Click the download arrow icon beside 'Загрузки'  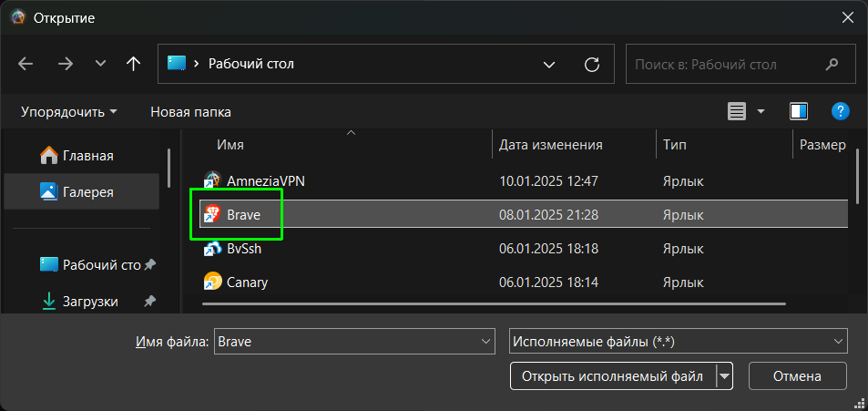48,301
